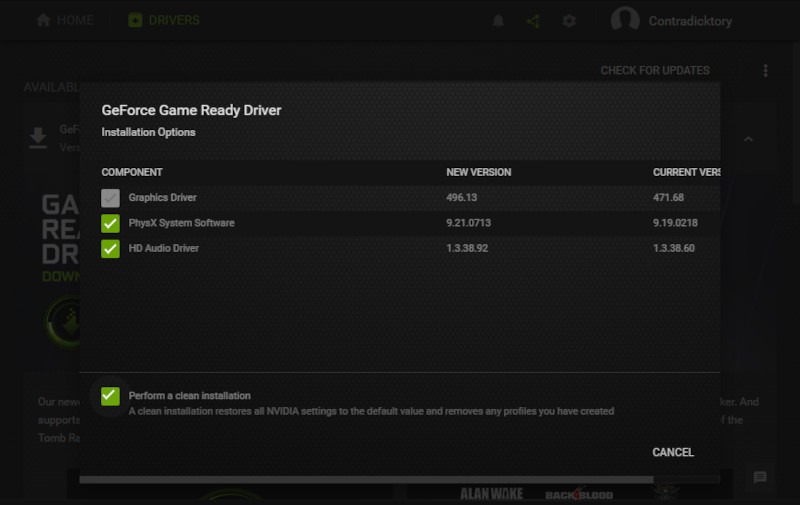
Task: Select the Alan Wake game thumbnail
Action: 492,494
